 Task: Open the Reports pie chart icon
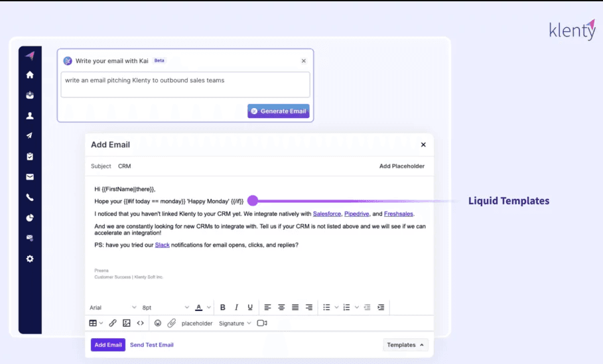[x=30, y=218]
